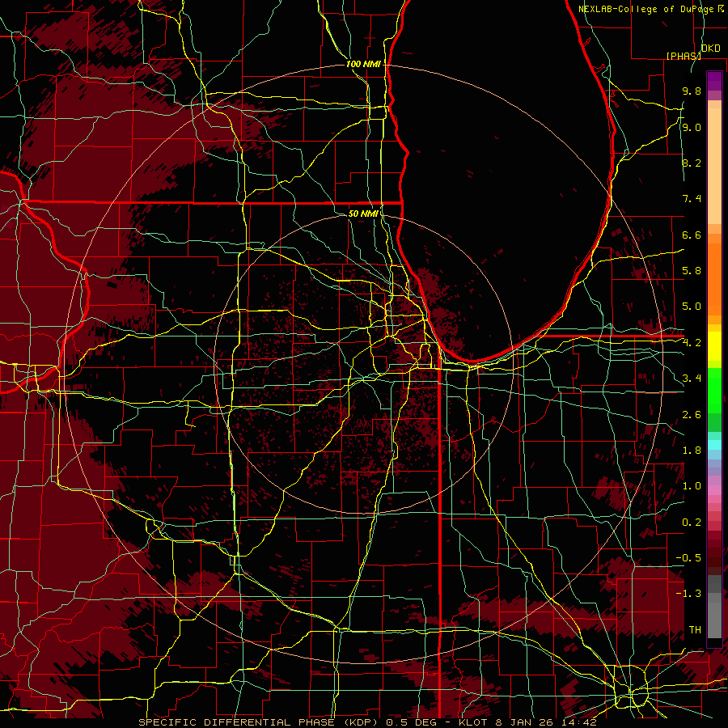This screenshot has height=728, width=728.
Task: Click the 7.4 value on the legend
Action: (x=692, y=199)
